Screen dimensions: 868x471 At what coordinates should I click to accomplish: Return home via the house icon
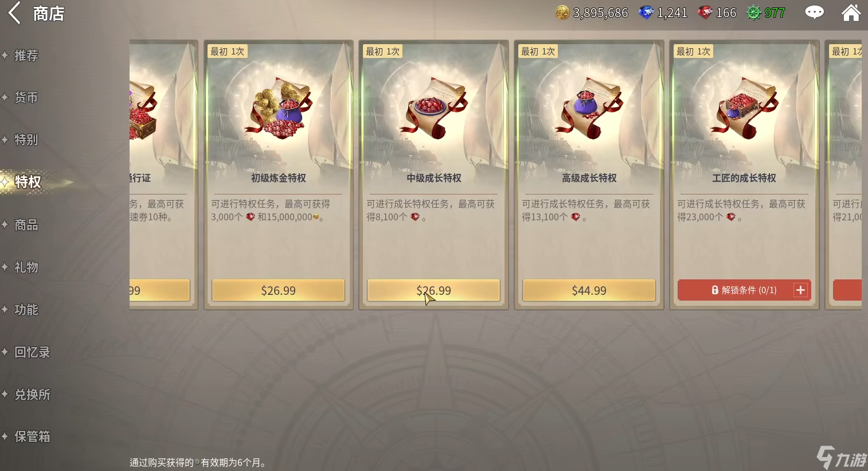click(851, 12)
